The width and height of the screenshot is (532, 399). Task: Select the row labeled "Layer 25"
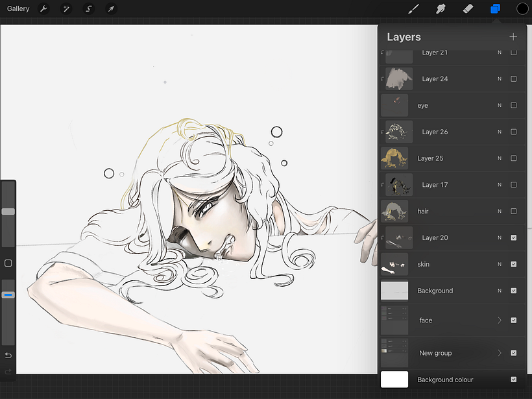tap(453, 158)
